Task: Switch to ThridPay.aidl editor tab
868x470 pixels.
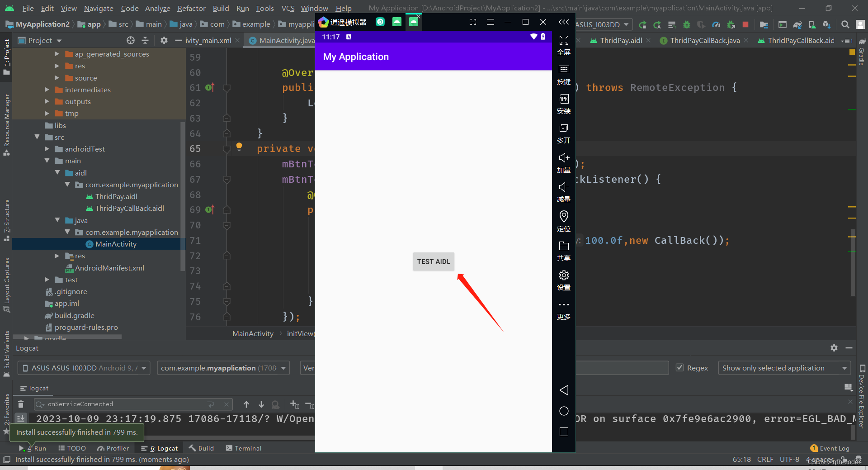Action: coord(621,40)
